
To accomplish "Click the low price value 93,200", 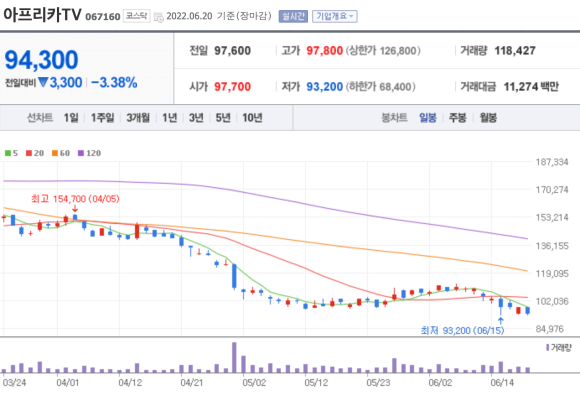I will coord(324,87).
